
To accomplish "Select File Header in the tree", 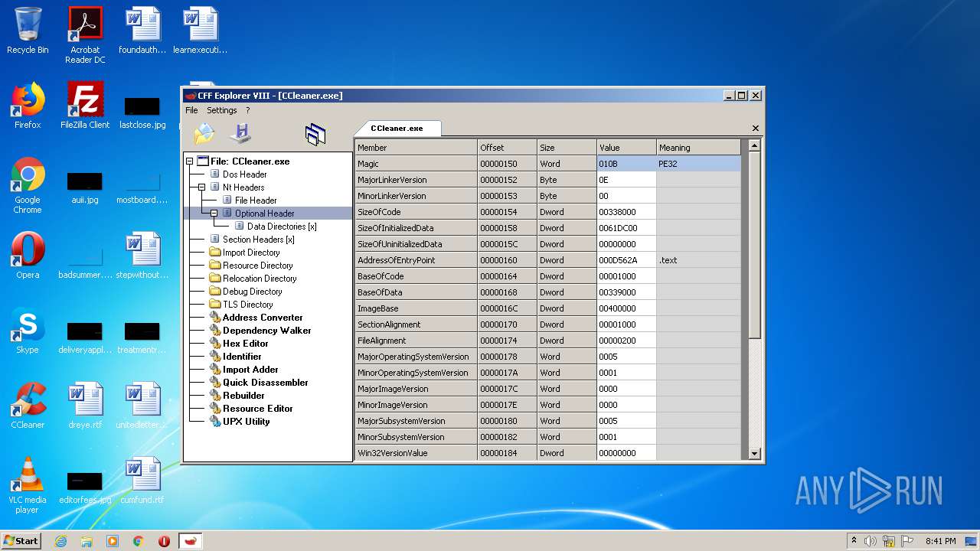I will tap(256, 201).
